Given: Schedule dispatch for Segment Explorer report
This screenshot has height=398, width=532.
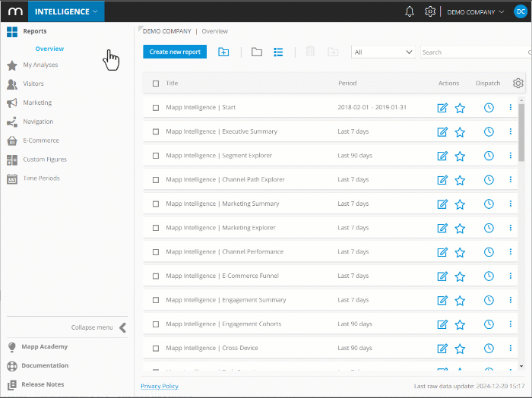Looking at the screenshot, I should point(489,156).
